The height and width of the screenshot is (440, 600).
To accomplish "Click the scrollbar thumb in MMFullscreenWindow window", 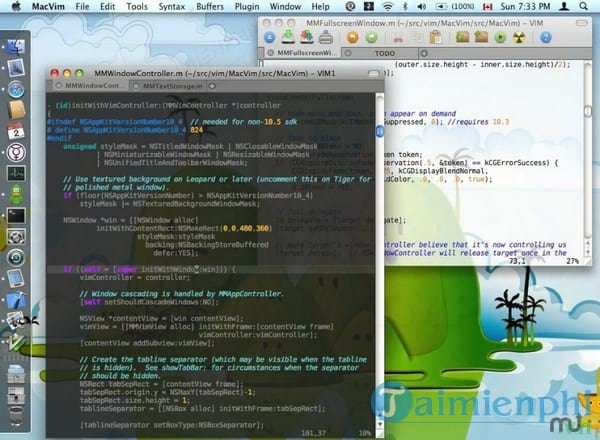I will point(588,111).
